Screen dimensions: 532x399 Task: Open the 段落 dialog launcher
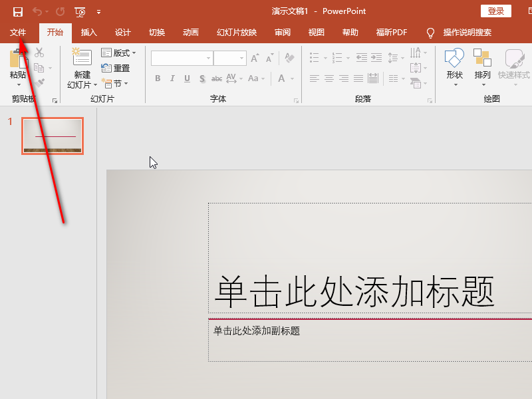coord(430,101)
